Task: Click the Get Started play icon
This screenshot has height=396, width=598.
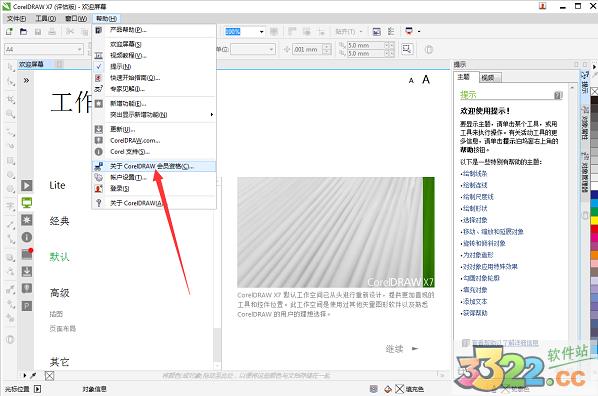Action: (27, 186)
